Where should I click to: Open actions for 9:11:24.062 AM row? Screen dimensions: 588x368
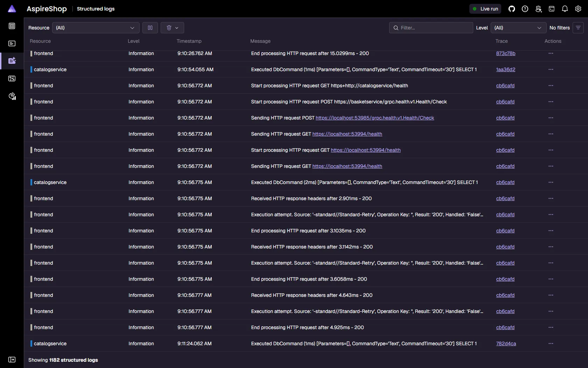pos(551,343)
